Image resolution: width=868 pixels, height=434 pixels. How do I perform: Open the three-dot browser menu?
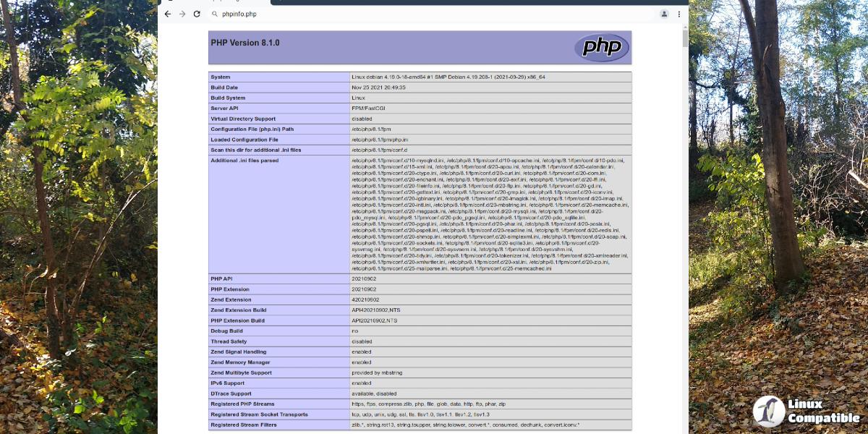pos(679,14)
